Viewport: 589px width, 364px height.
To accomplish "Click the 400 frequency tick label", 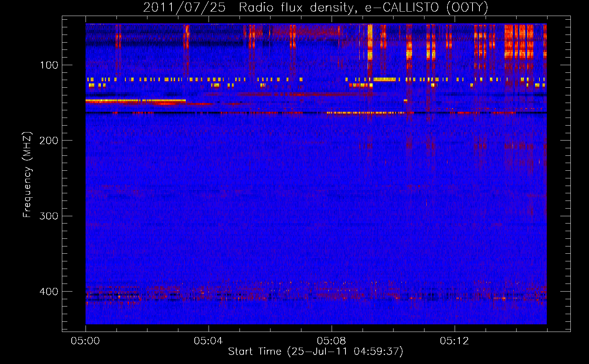I will 49,292.
